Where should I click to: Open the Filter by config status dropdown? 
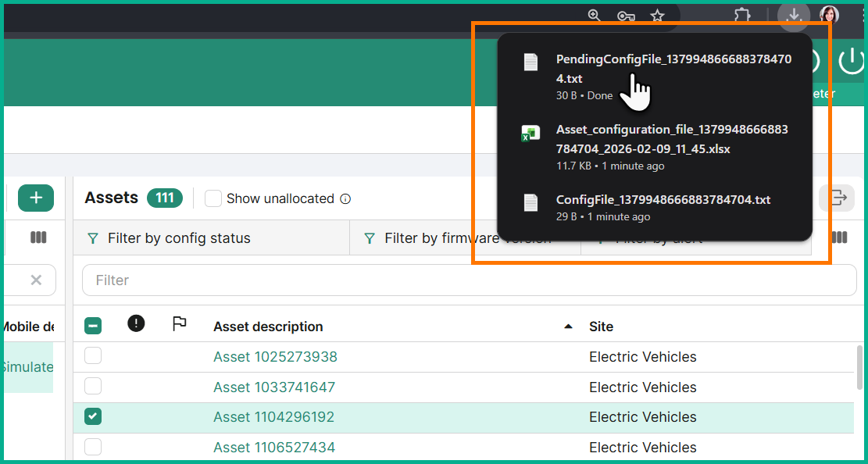[179, 238]
